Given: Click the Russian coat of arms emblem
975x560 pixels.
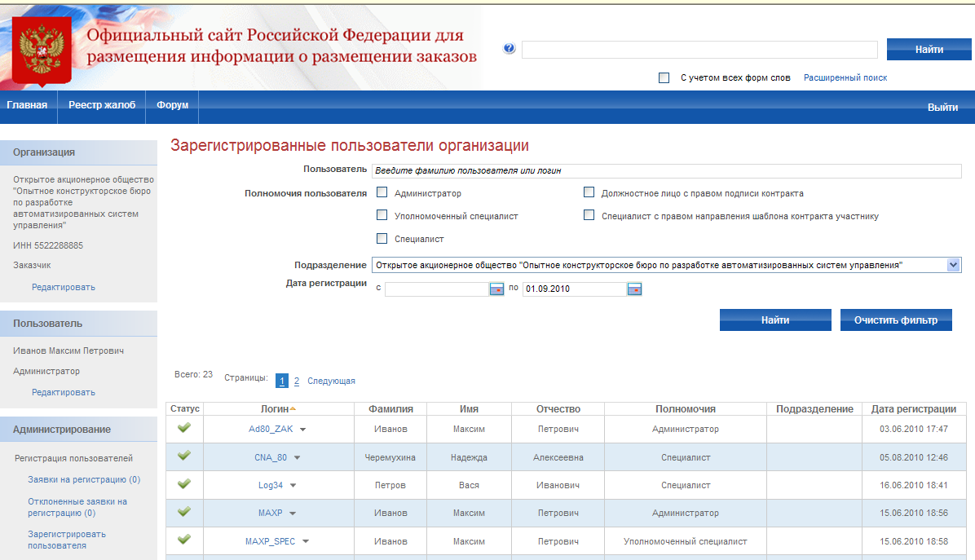Looking at the screenshot, I should pos(42,51).
